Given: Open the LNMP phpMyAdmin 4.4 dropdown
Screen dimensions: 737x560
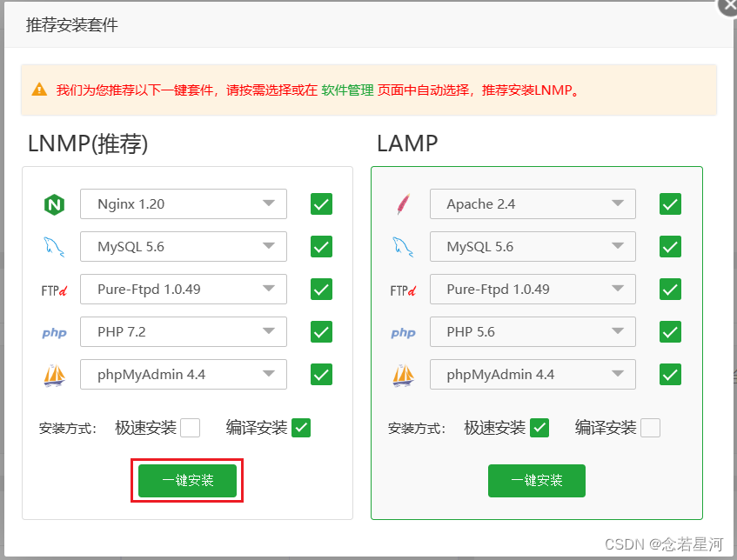Looking at the screenshot, I should click(184, 375).
